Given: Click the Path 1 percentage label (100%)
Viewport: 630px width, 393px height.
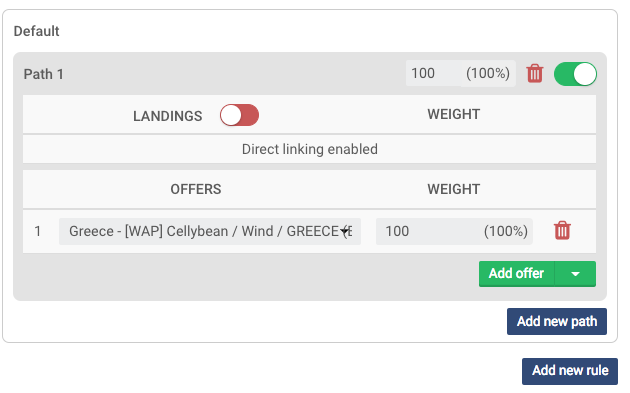Looking at the screenshot, I should (x=488, y=74).
